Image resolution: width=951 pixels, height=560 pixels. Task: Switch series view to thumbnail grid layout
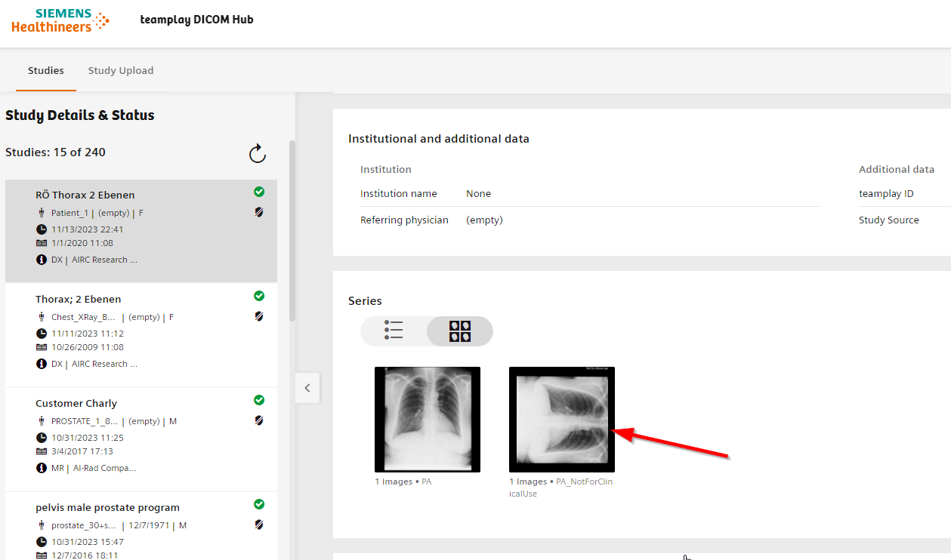[459, 331]
